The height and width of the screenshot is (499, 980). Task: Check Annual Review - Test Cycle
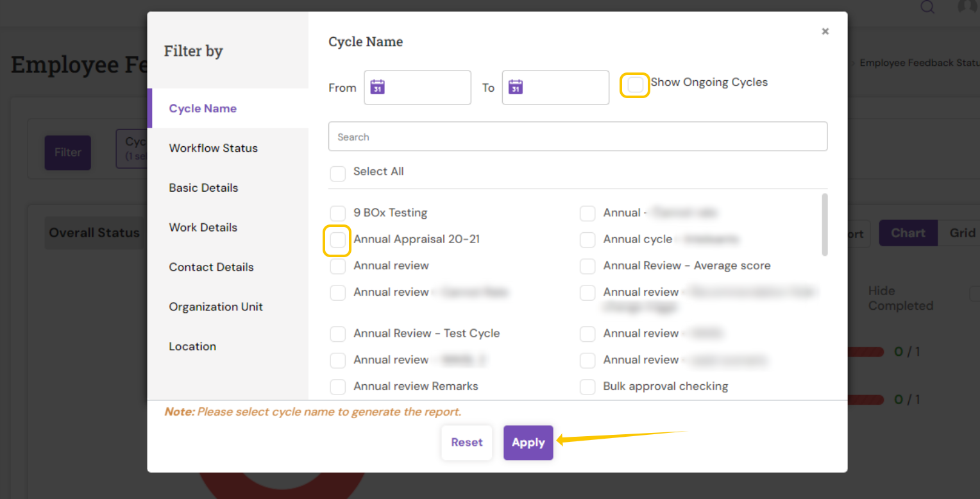(x=338, y=334)
